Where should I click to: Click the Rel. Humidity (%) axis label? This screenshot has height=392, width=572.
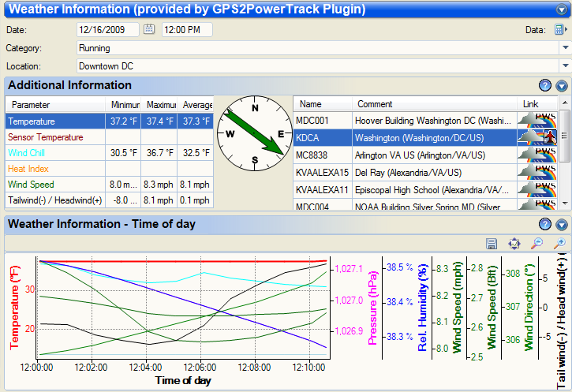422,308
